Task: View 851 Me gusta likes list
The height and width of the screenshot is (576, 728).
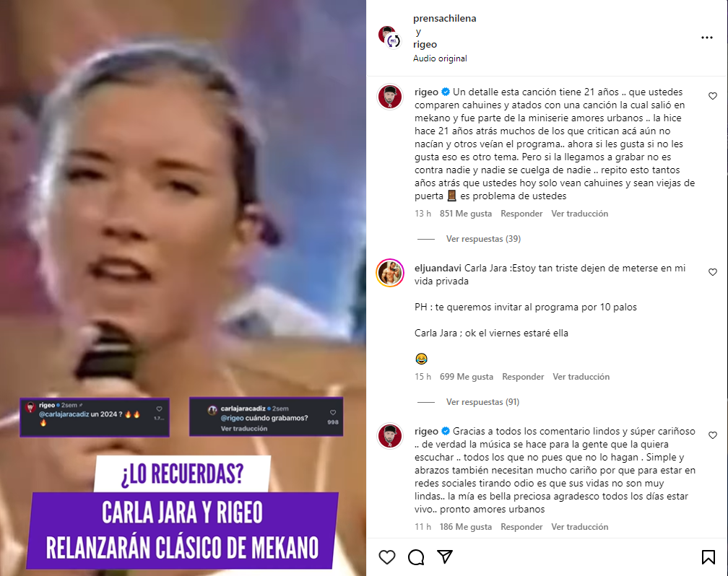Action: [x=466, y=214]
